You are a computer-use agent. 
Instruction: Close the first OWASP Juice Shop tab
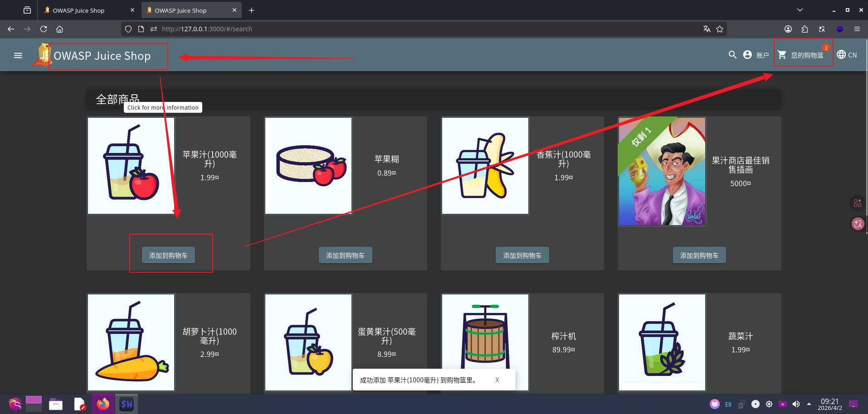click(x=132, y=10)
